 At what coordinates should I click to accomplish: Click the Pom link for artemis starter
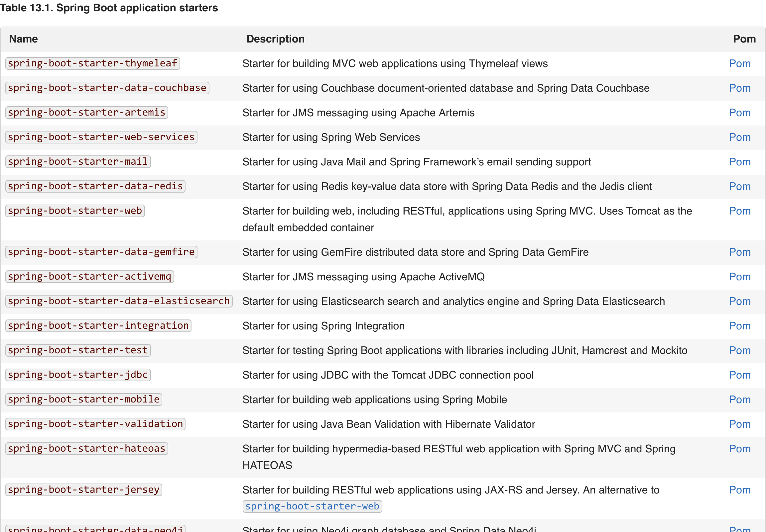tap(739, 113)
